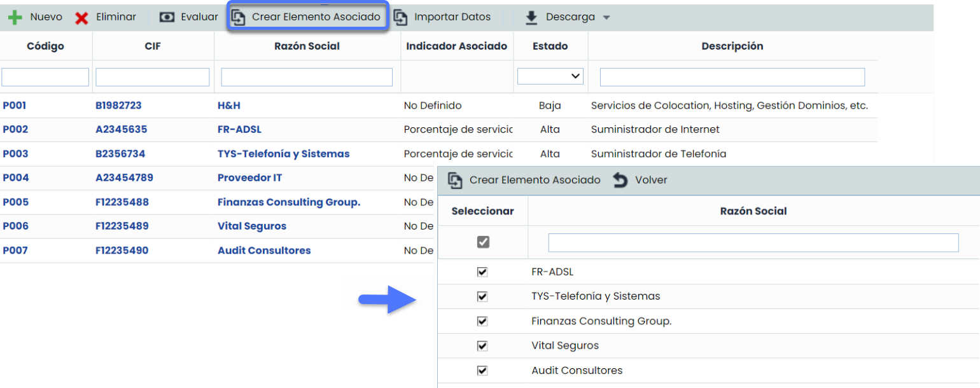The height and width of the screenshot is (388, 980).
Task: Sort by the Código column header
Action: pyautogui.click(x=46, y=46)
